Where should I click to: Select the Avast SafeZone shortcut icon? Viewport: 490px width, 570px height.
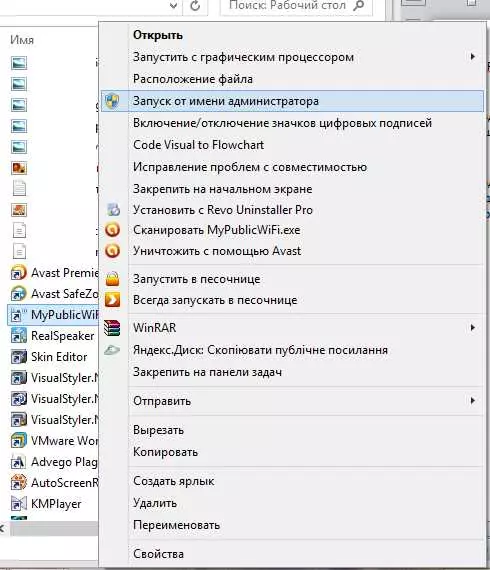click(x=19, y=293)
